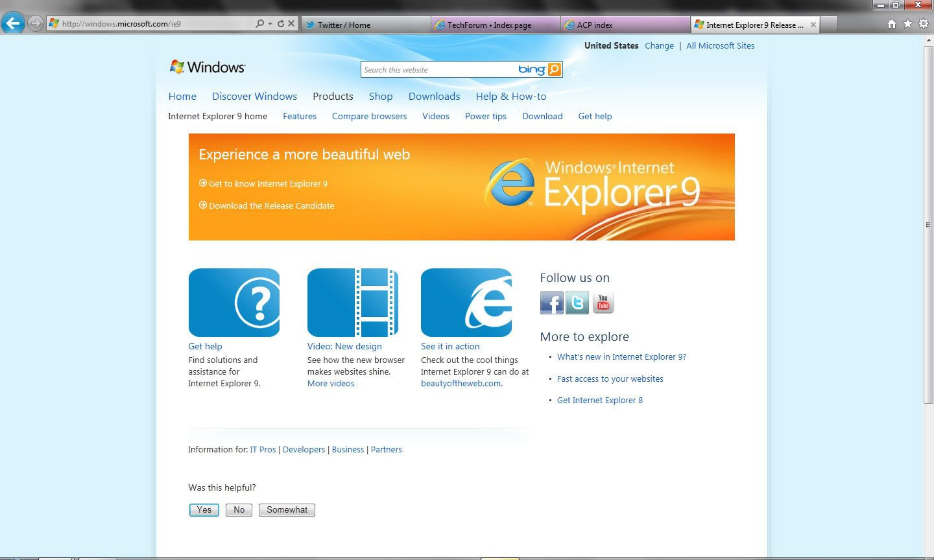This screenshot has width=934, height=560.
Task: Refresh the page with the reload icon
Action: coord(280,23)
